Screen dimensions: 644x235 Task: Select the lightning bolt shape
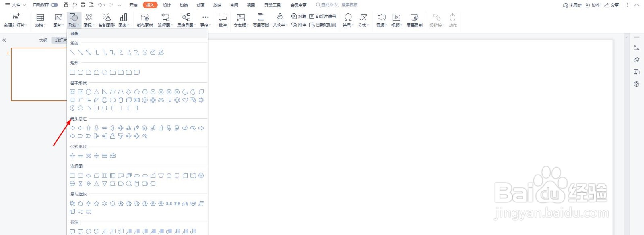(x=193, y=100)
